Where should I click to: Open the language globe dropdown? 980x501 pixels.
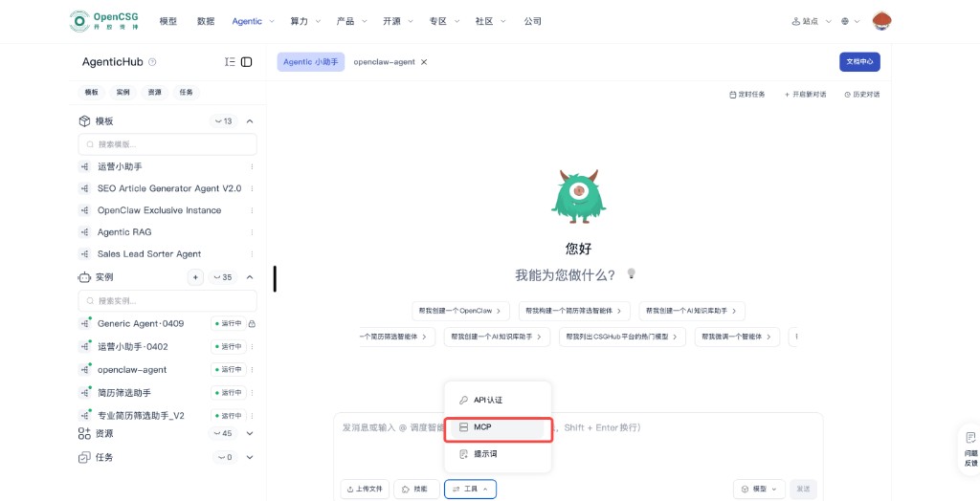[x=850, y=21]
